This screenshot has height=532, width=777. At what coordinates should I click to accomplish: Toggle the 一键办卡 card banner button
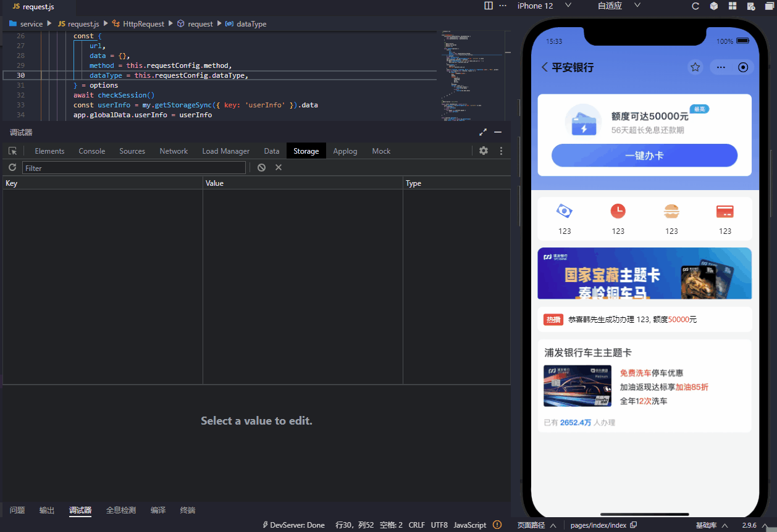click(x=644, y=156)
